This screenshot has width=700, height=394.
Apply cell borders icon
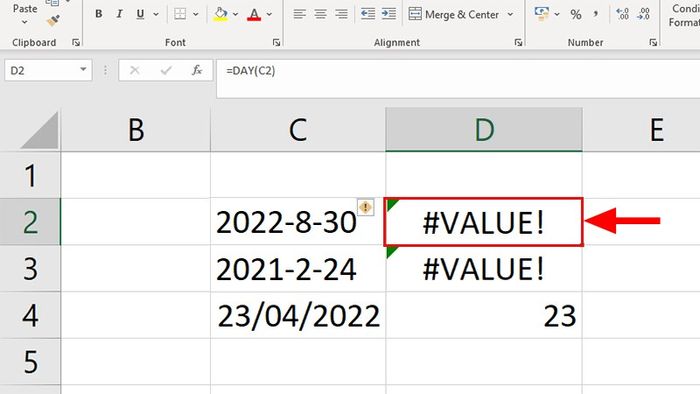point(180,14)
